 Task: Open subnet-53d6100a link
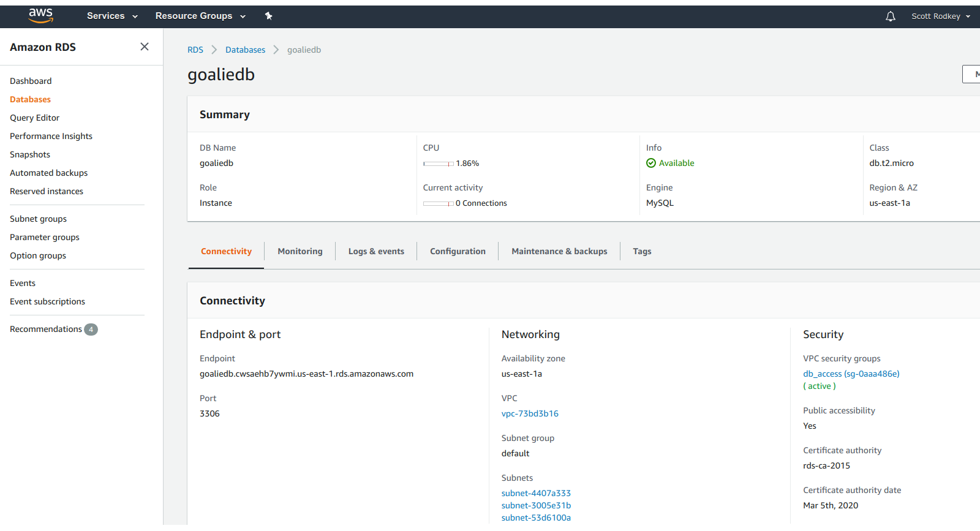[x=536, y=518]
